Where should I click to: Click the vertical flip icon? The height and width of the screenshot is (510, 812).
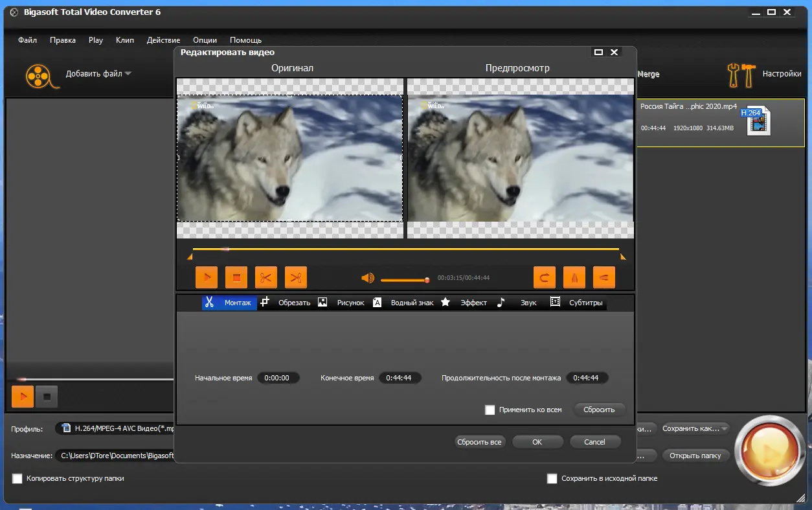(604, 277)
